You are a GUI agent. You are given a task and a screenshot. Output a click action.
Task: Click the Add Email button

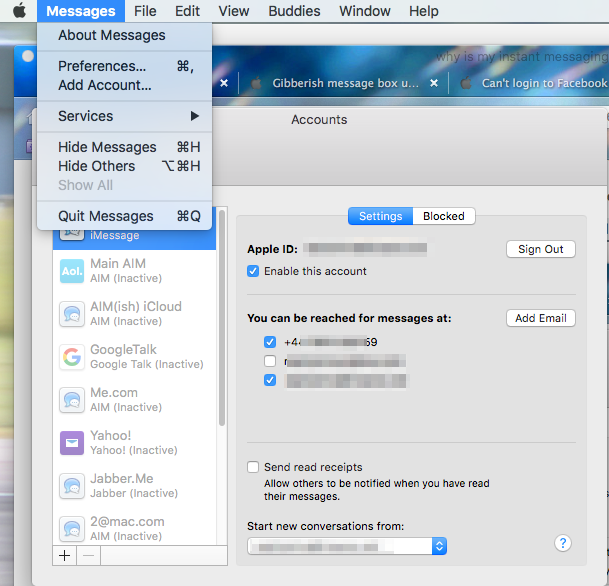point(541,318)
